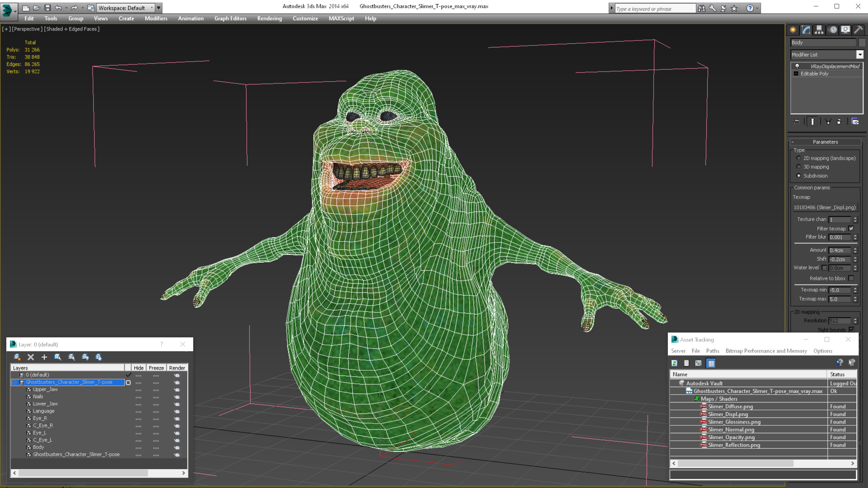Open the MAXScript menu
The image size is (868, 488).
click(x=341, y=18)
